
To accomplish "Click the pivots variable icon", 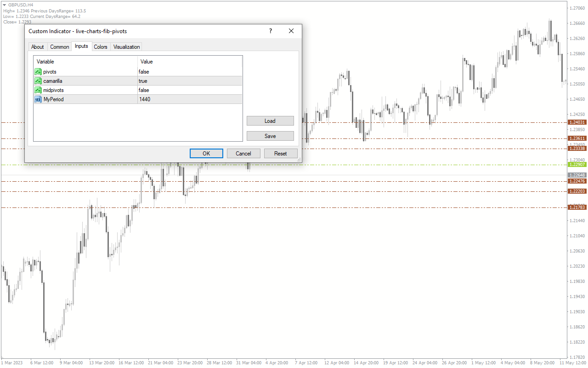I will (x=38, y=72).
